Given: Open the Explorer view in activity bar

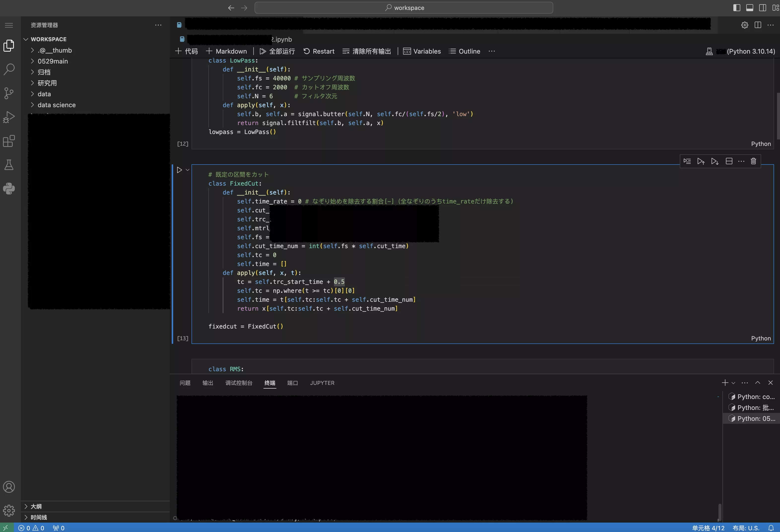Looking at the screenshot, I should pos(9,45).
